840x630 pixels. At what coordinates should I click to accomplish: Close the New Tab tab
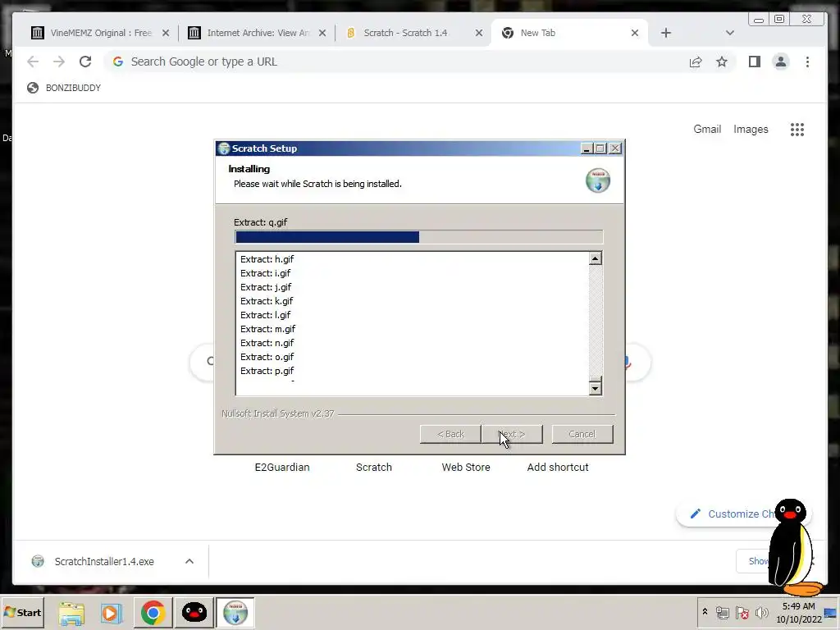click(635, 33)
